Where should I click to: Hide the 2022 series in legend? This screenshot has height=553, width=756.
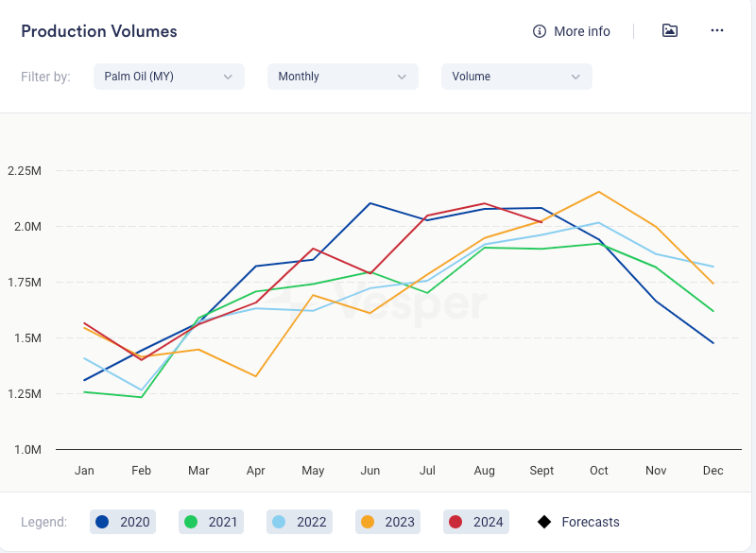coord(301,522)
